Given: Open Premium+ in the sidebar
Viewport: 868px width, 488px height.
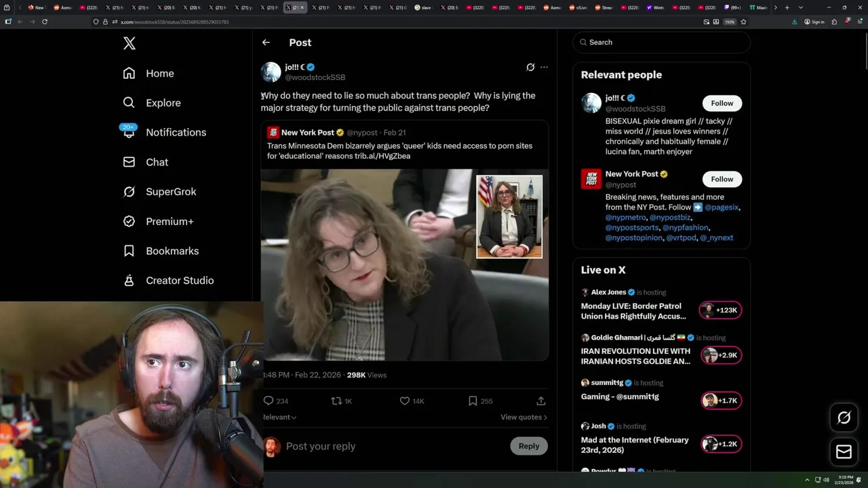Looking at the screenshot, I should coord(158,222).
